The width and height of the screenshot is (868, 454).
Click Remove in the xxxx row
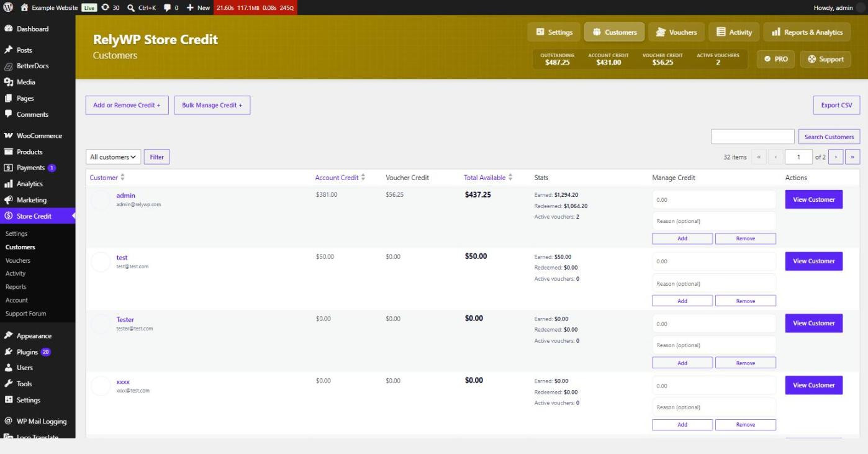coord(746,425)
